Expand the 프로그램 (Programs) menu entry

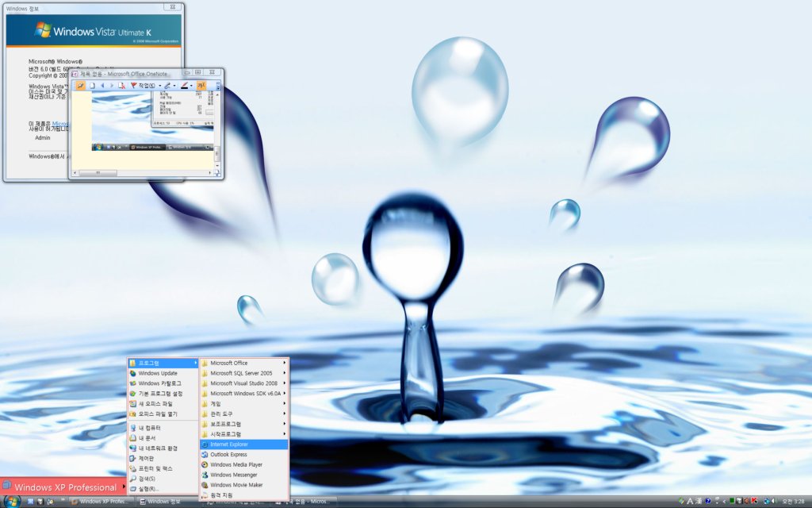click(163, 363)
